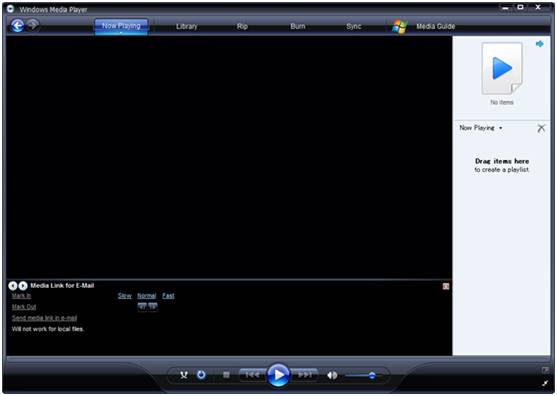Viewport: 557px width, 396px height.
Task: Click the large Play button
Action: pyautogui.click(x=278, y=375)
